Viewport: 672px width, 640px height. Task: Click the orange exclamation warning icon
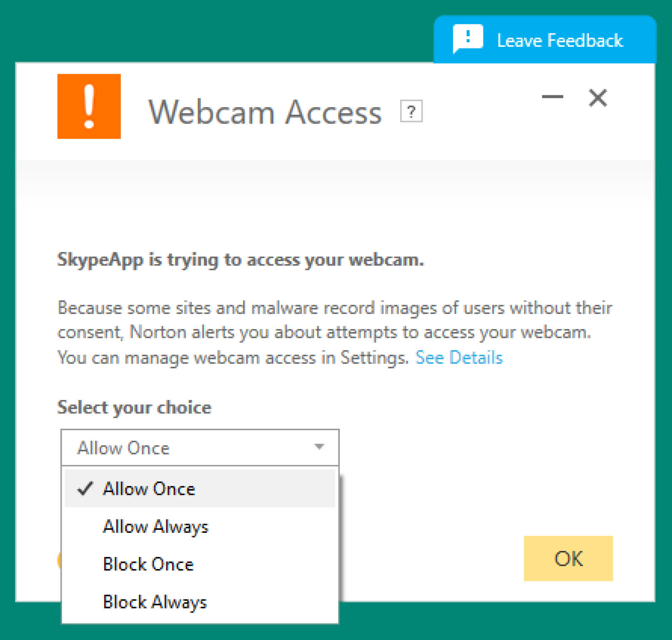[89, 106]
